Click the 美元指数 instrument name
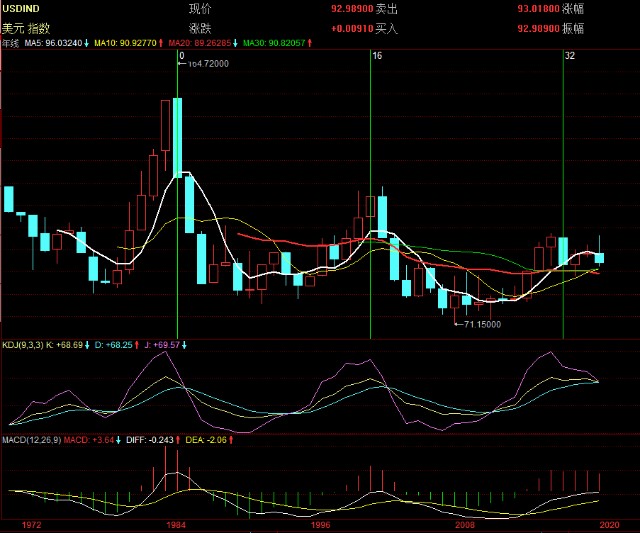Screen dimensions: 640x533 (26, 28)
